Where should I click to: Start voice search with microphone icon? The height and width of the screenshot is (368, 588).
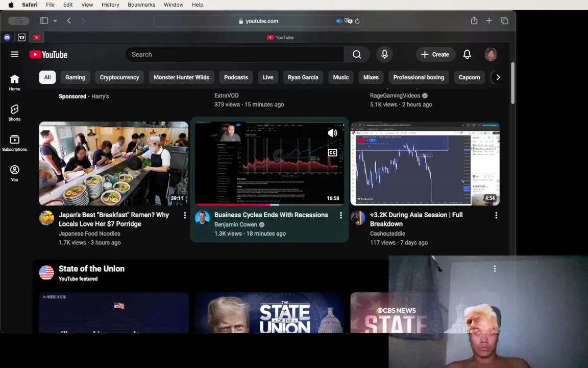pos(384,55)
